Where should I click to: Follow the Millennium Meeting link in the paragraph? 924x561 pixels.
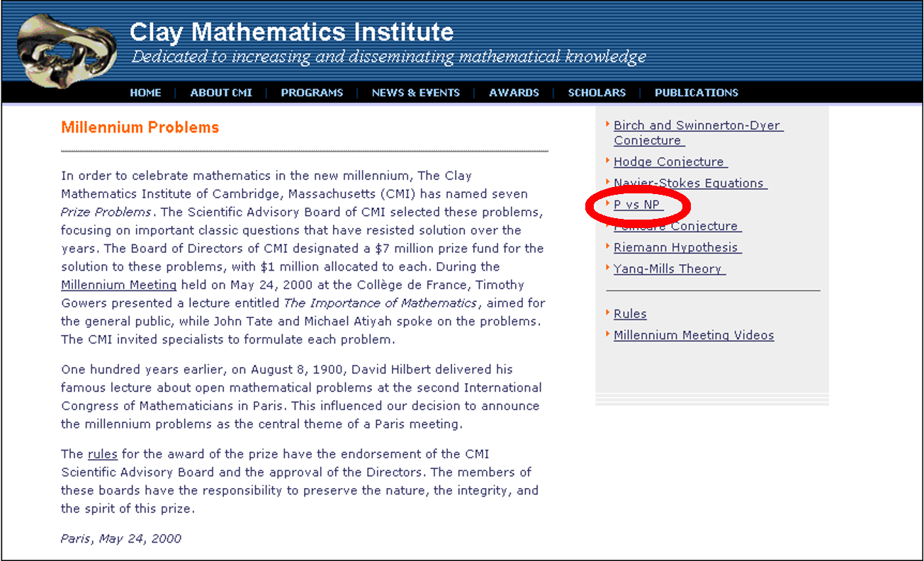pyautogui.click(x=119, y=285)
